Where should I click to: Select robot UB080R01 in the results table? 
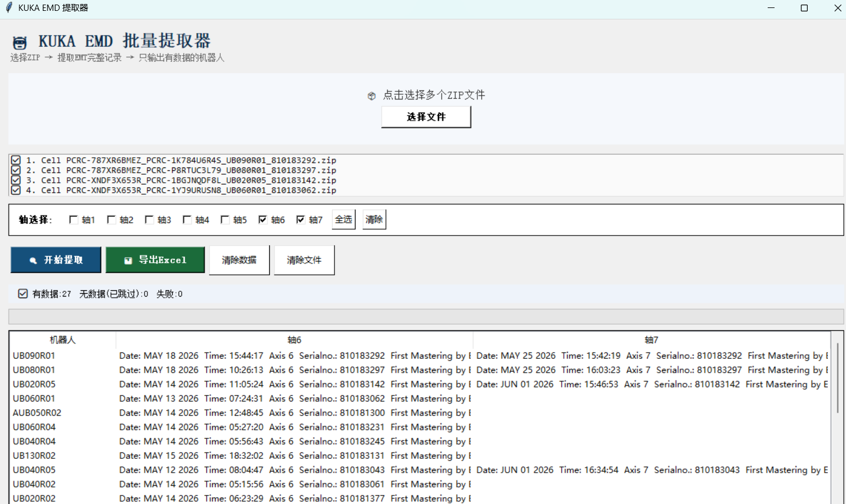pyautogui.click(x=34, y=370)
